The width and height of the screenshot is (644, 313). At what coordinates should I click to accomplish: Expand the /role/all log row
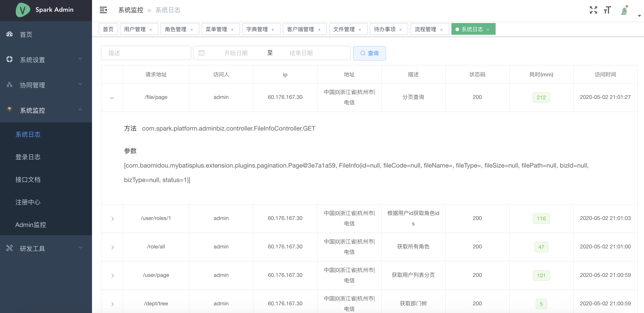[113, 247]
